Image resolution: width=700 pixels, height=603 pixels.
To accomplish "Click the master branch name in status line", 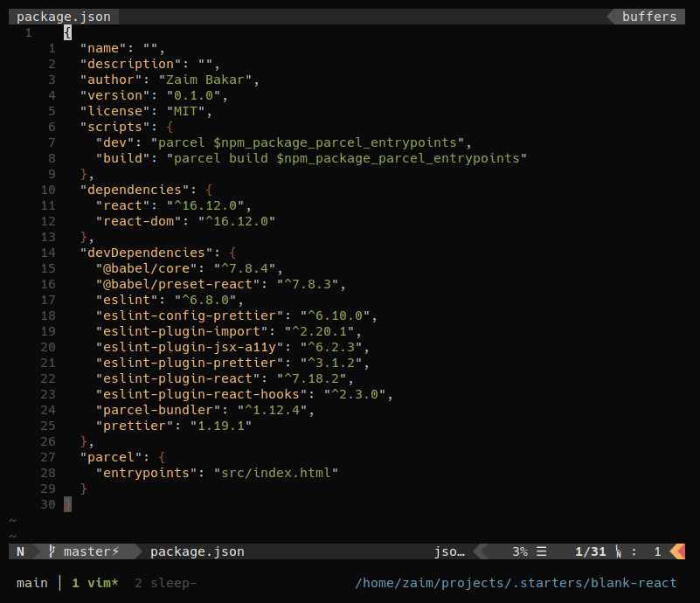I will tap(87, 551).
